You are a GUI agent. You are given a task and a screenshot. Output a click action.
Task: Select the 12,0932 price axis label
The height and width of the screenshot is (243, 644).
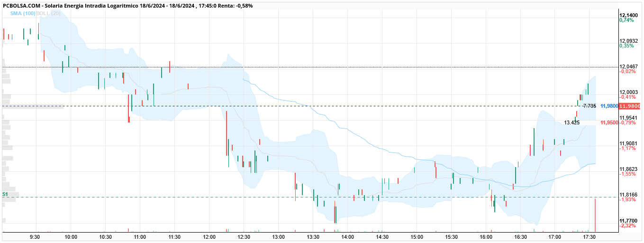click(x=628, y=41)
